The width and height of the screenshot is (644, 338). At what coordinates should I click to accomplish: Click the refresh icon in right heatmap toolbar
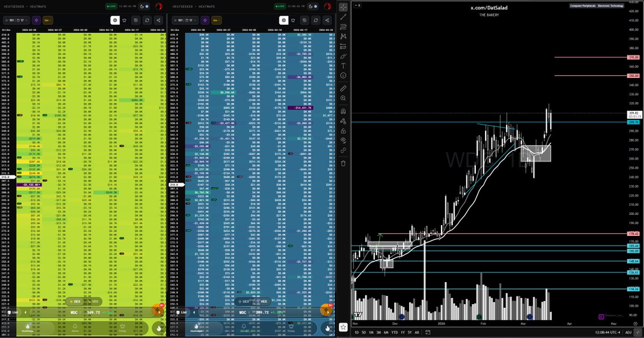tap(315, 20)
